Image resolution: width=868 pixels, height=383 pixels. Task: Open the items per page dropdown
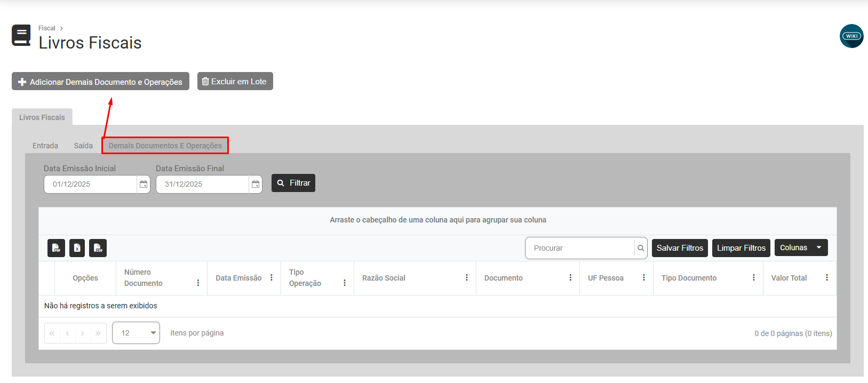(x=136, y=333)
